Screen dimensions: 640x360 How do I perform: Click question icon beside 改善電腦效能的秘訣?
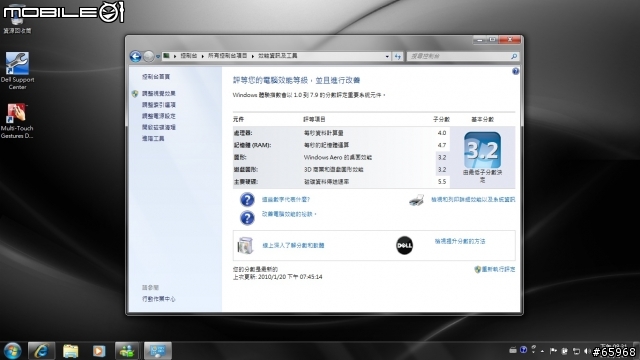pyautogui.click(x=247, y=218)
